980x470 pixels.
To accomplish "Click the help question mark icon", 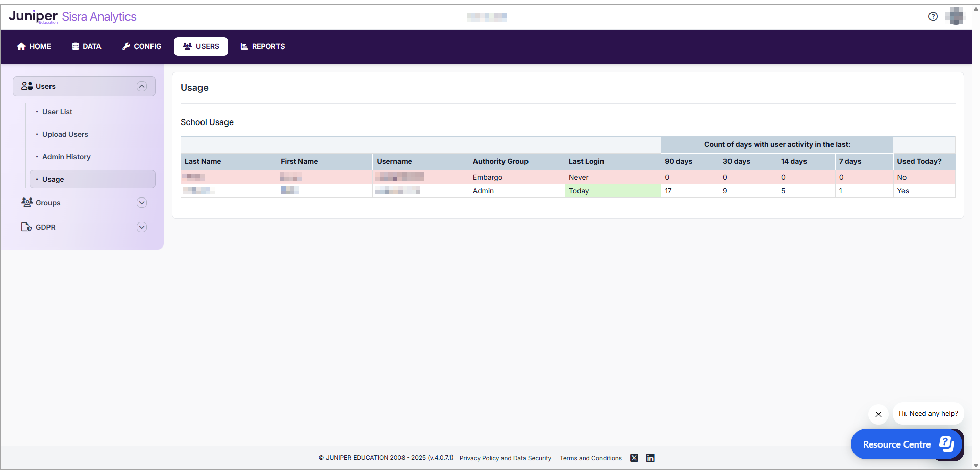I will [933, 16].
